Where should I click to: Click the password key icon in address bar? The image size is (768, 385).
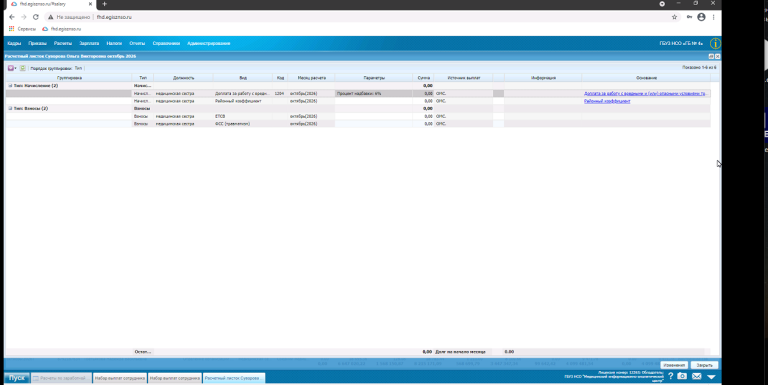pyautogui.click(x=689, y=17)
